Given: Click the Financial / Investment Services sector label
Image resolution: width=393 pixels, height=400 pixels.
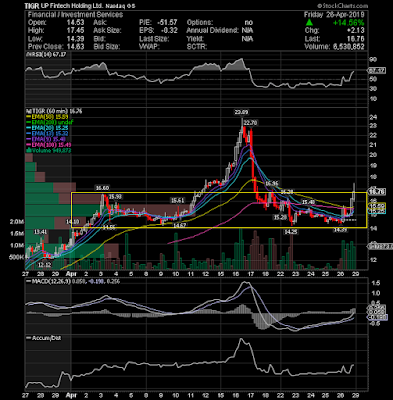Looking at the screenshot, I should pyautogui.click(x=75, y=15).
